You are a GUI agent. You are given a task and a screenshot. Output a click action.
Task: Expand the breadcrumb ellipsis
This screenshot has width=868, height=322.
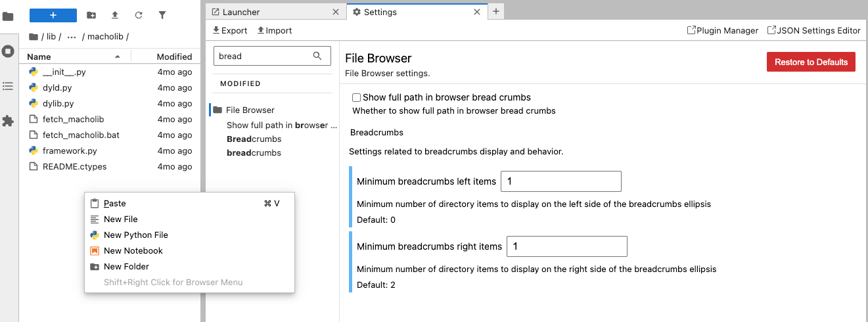[72, 37]
